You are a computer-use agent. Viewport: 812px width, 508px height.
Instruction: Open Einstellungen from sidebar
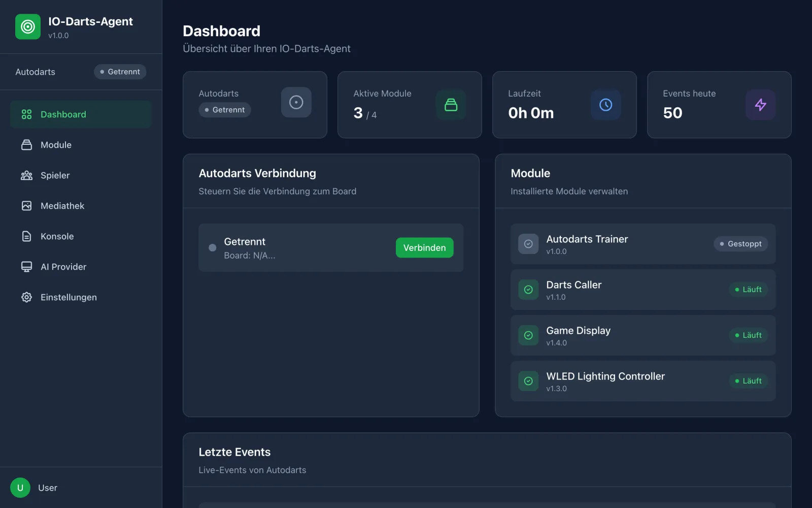pos(81,297)
